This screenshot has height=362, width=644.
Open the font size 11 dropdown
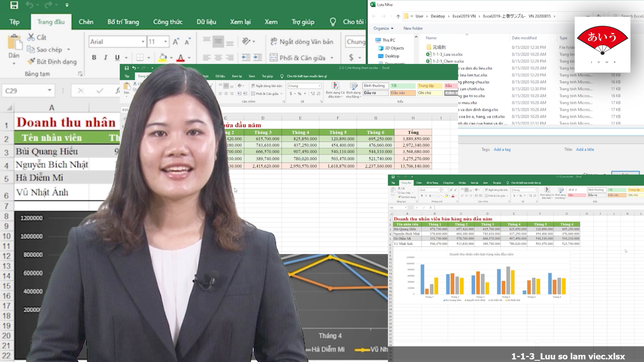(x=165, y=41)
